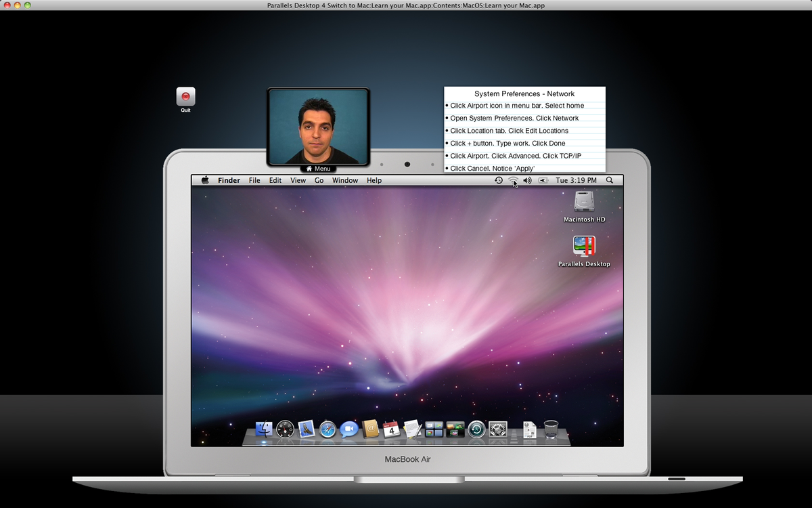Launch iCal showing the date

click(x=390, y=429)
